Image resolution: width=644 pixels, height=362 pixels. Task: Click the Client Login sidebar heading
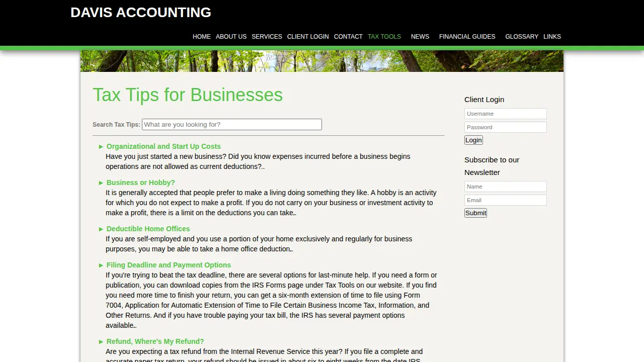pyautogui.click(x=484, y=100)
